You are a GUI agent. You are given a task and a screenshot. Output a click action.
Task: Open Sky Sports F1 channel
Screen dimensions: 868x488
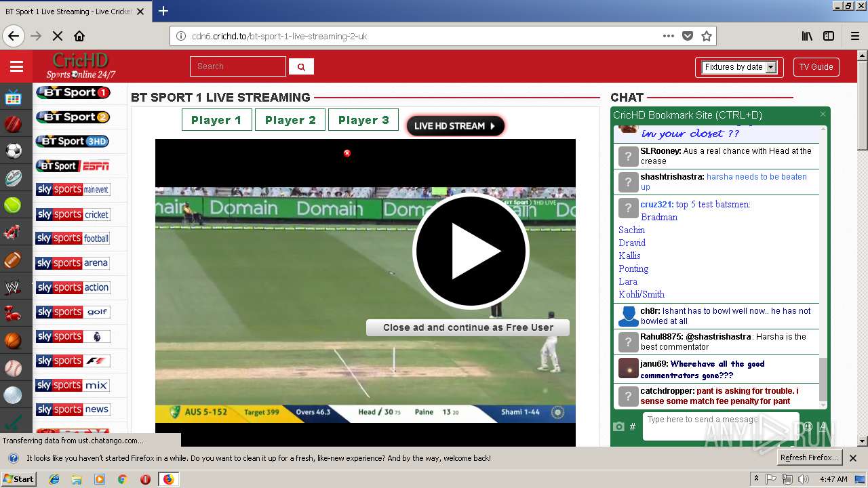(73, 361)
